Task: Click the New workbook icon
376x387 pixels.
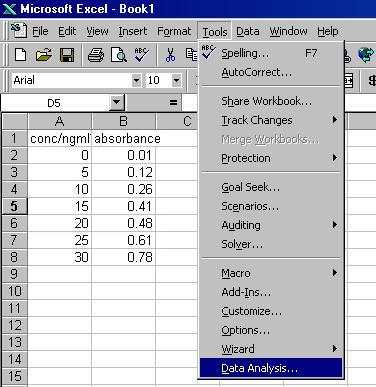Action: point(21,54)
